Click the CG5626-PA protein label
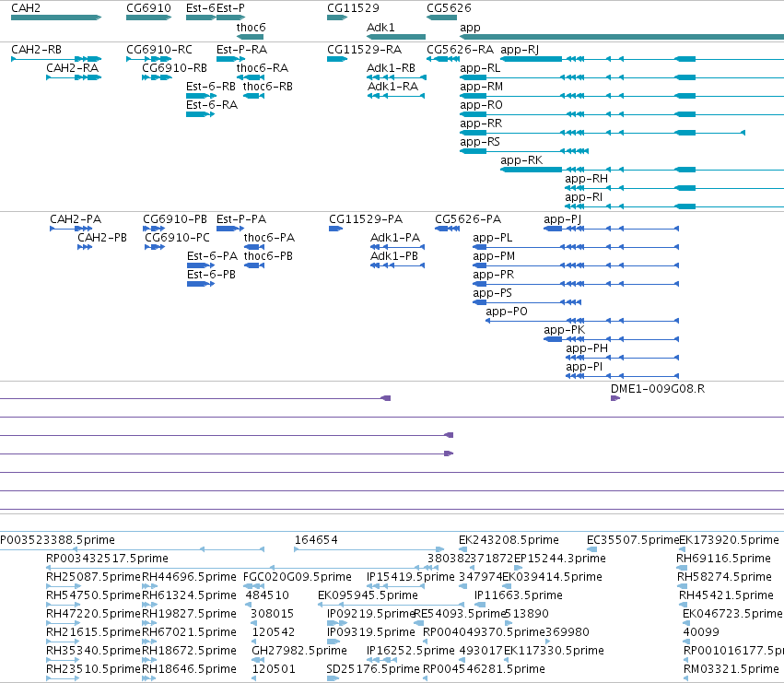 coord(468,219)
